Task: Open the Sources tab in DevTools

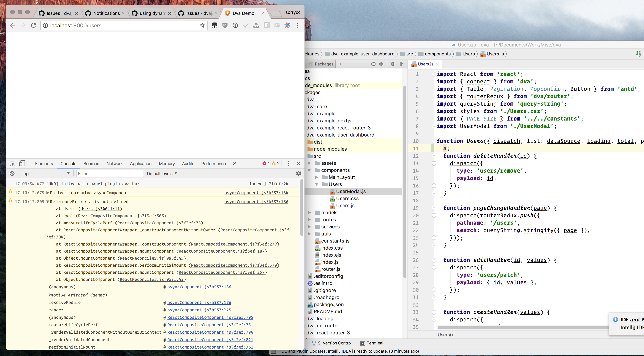Action: coord(91,163)
